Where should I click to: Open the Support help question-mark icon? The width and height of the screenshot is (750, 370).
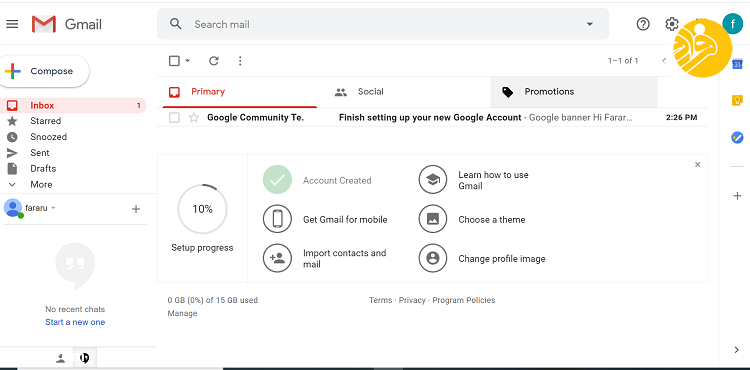(x=643, y=24)
